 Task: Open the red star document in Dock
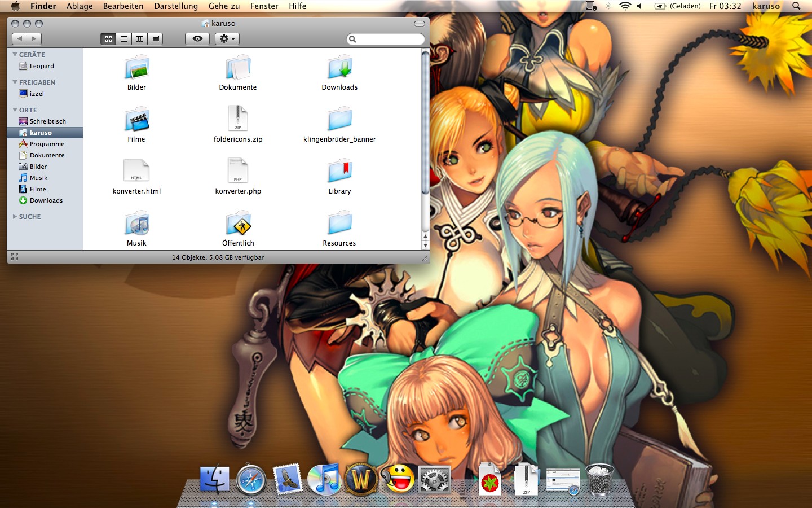click(x=490, y=480)
